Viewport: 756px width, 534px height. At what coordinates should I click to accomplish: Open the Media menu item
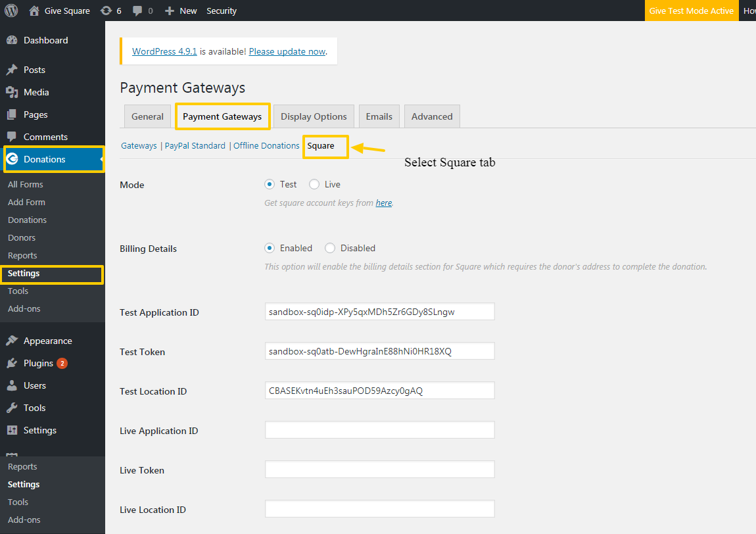36,92
